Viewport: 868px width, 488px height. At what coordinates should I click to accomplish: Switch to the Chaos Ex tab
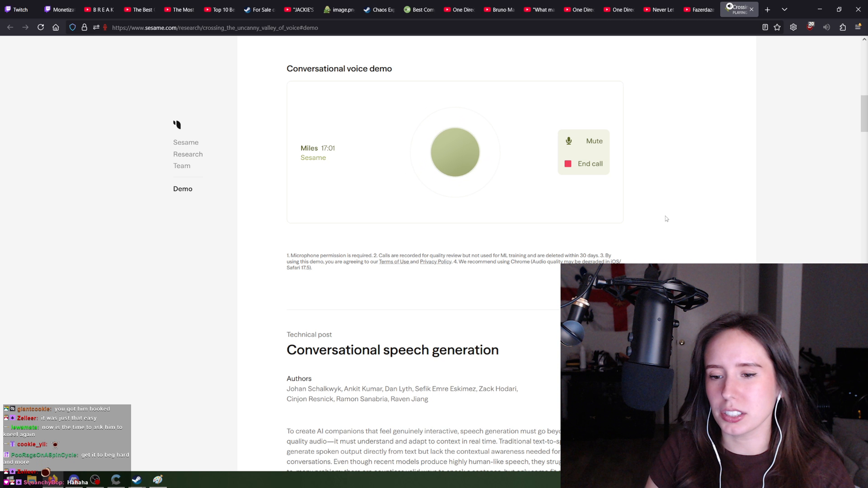tap(379, 10)
